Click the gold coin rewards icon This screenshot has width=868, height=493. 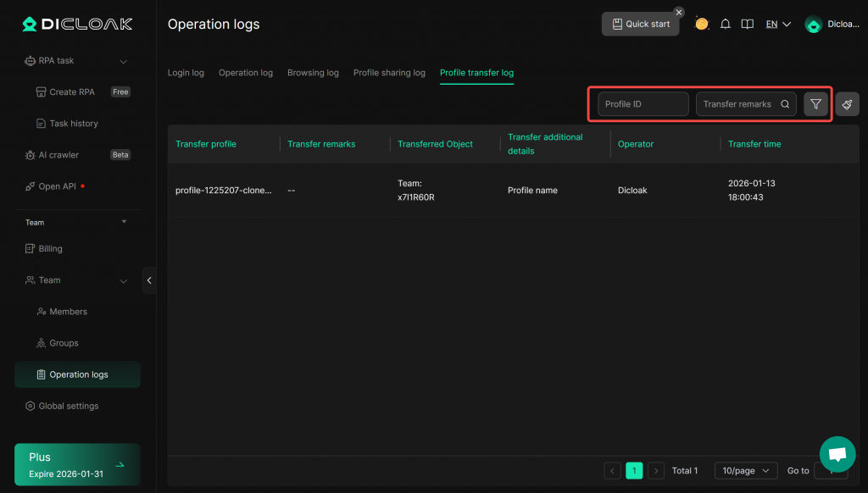pos(701,24)
